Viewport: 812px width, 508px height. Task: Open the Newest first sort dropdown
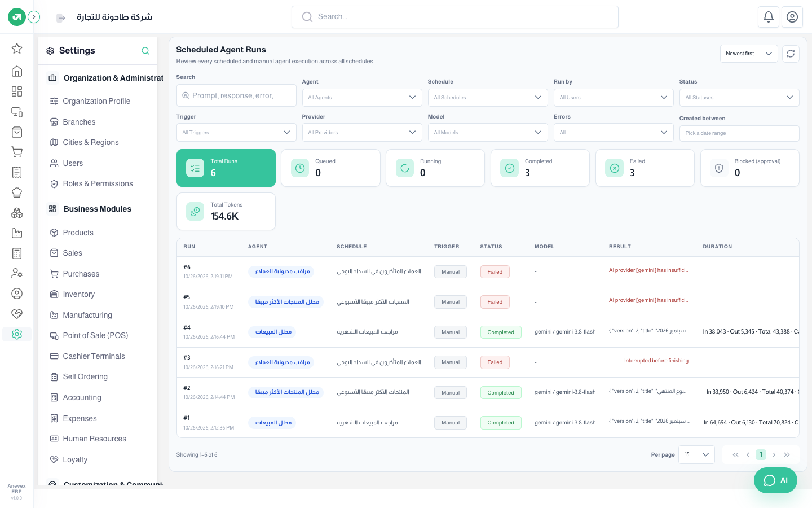click(x=749, y=54)
